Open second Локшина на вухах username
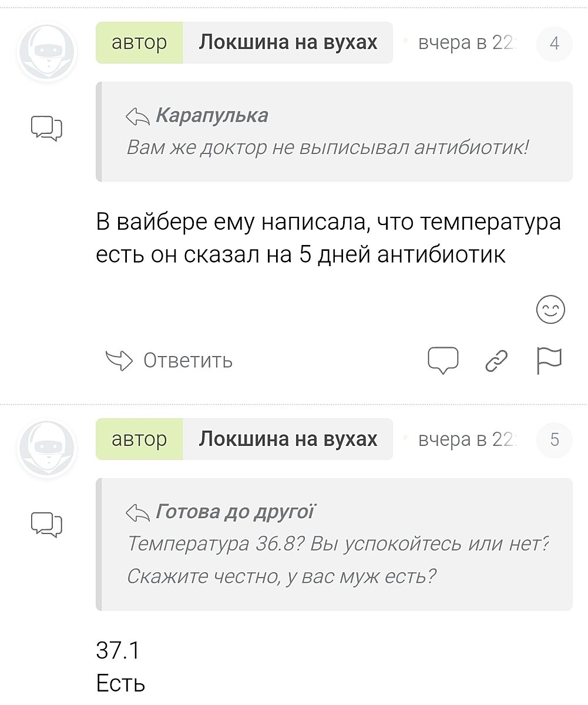 click(x=288, y=439)
